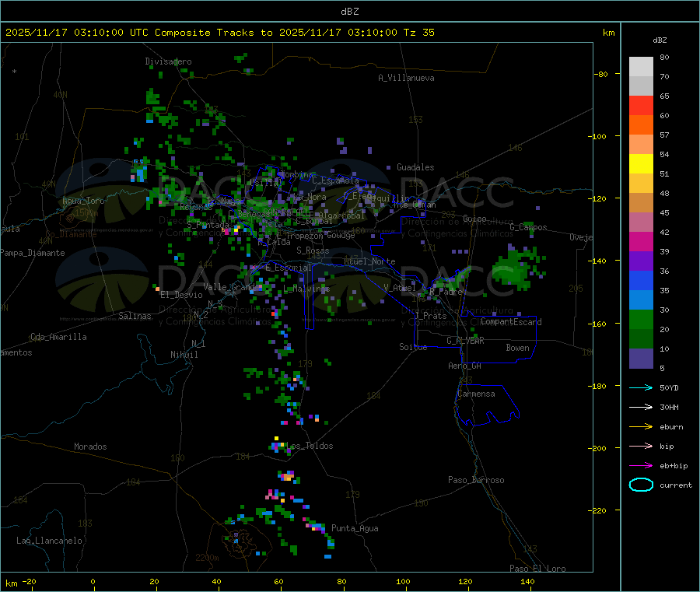Click the 'Los_Toldos' map label
Screen dimensions: 700x592
[310, 446]
